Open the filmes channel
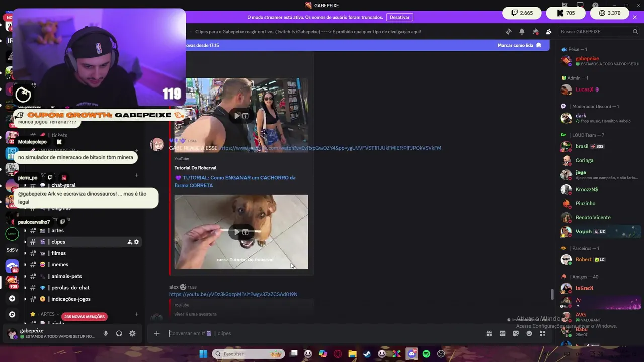 coord(83,253)
